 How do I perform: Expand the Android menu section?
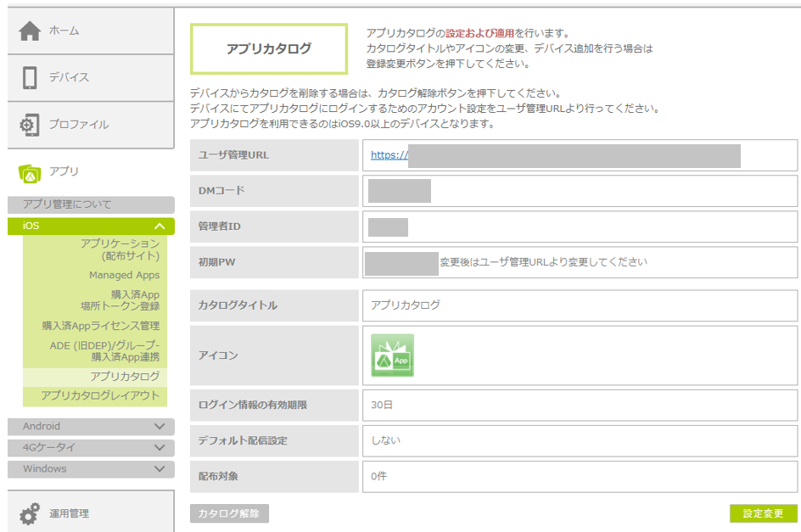(x=159, y=427)
